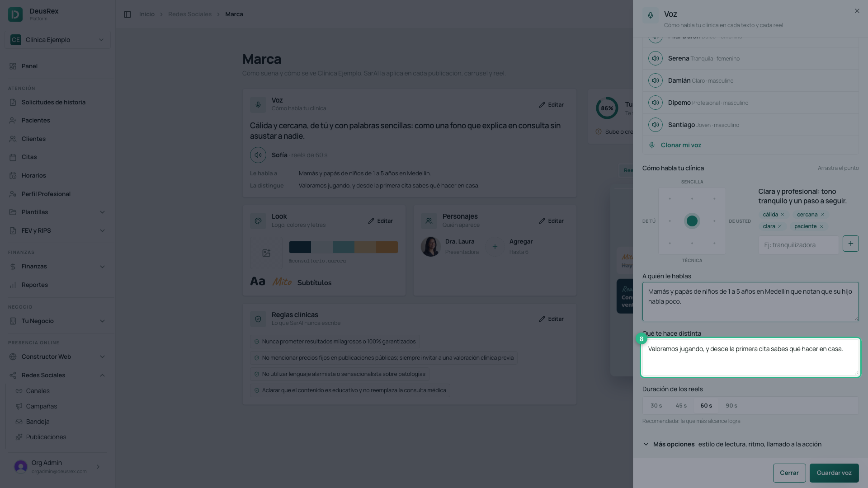Focus the A quién le hablas textarea
Screen dimensions: 868x488
(750, 302)
